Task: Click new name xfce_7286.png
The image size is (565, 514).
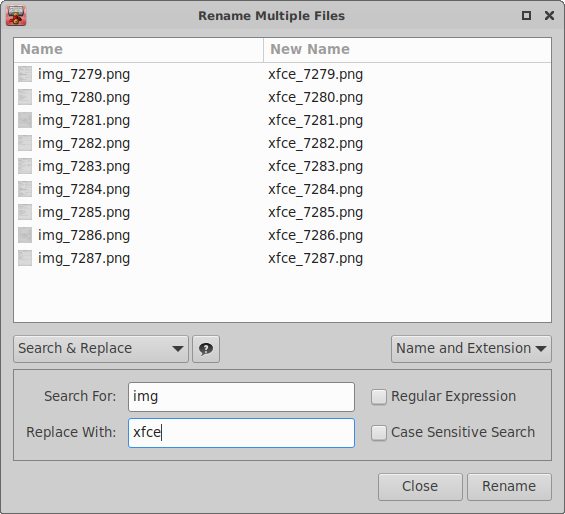Action: (x=315, y=236)
